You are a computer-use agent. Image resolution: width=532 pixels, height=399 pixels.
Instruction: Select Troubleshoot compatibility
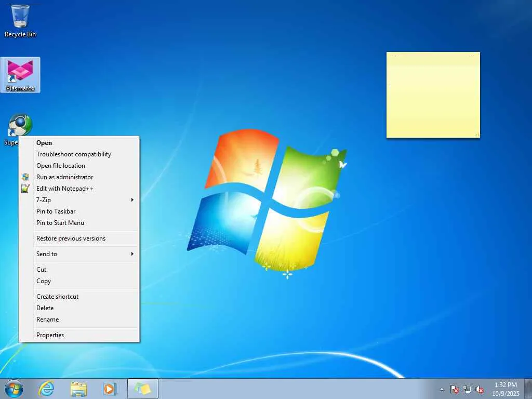point(79,154)
